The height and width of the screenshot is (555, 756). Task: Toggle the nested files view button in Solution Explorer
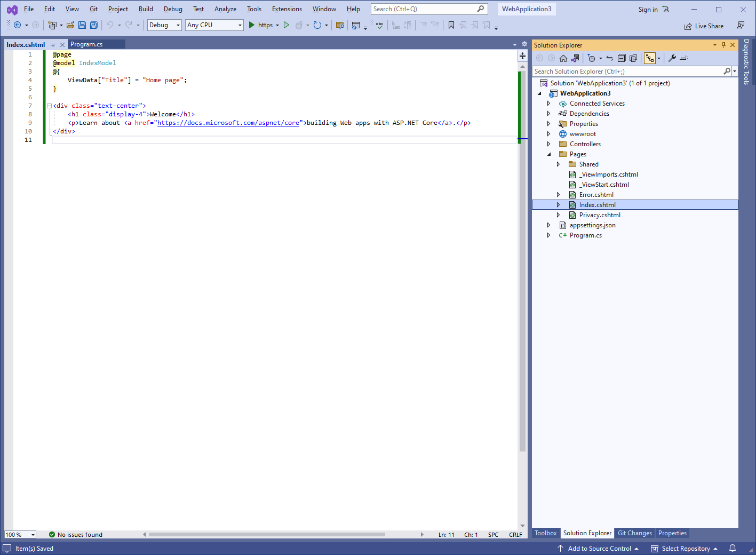tap(650, 58)
